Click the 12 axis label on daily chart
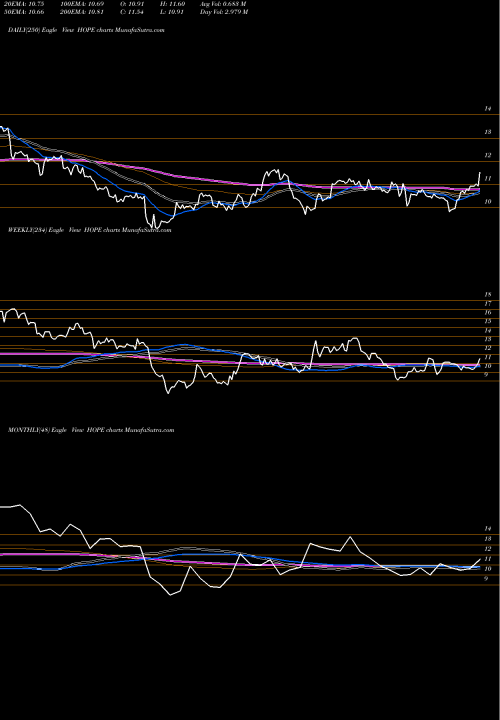Viewport: 500px width, 720px height. tap(488, 156)
